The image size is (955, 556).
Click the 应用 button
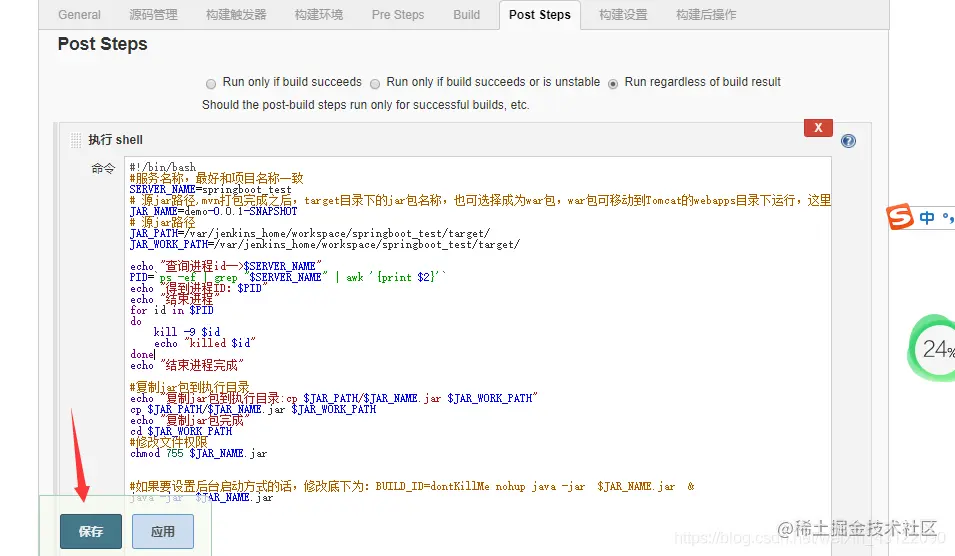tap(163, 532)
